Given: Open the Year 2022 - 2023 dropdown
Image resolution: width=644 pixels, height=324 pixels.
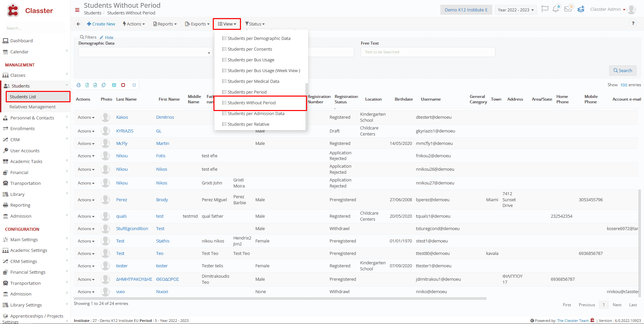Looking at the screenshot, I should pyautogui.click(x=516, y=10).
